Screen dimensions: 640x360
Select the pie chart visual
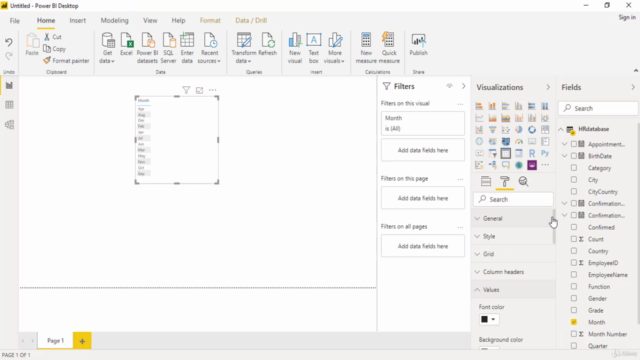point(518,130)
